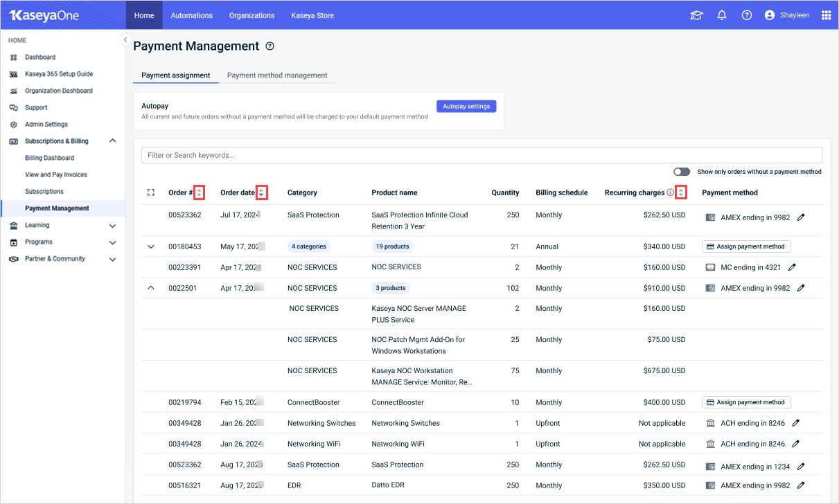The width and height of the screenshot is (839, 504).
Task: Switch to Payment method management tab
Action: 277,75
